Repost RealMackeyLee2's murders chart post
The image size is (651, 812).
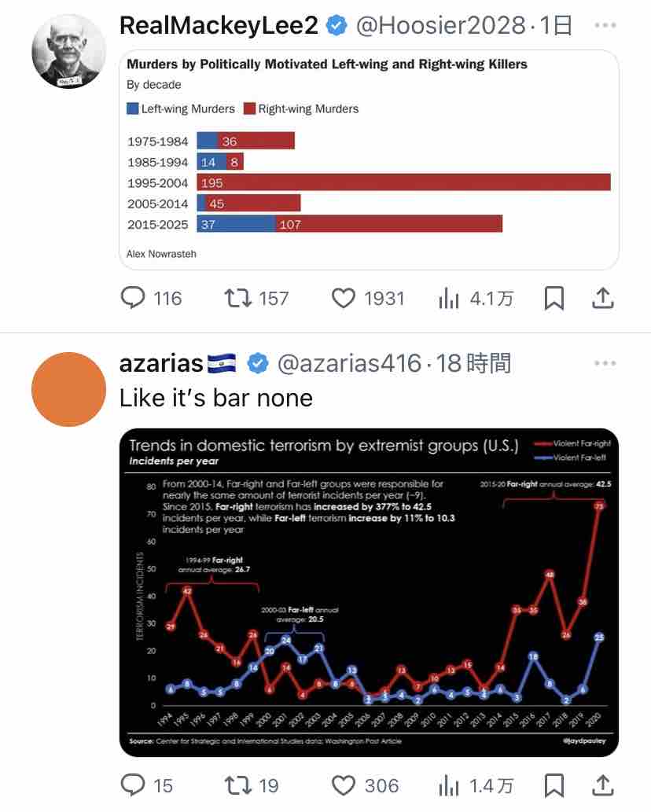click(256, 298)
